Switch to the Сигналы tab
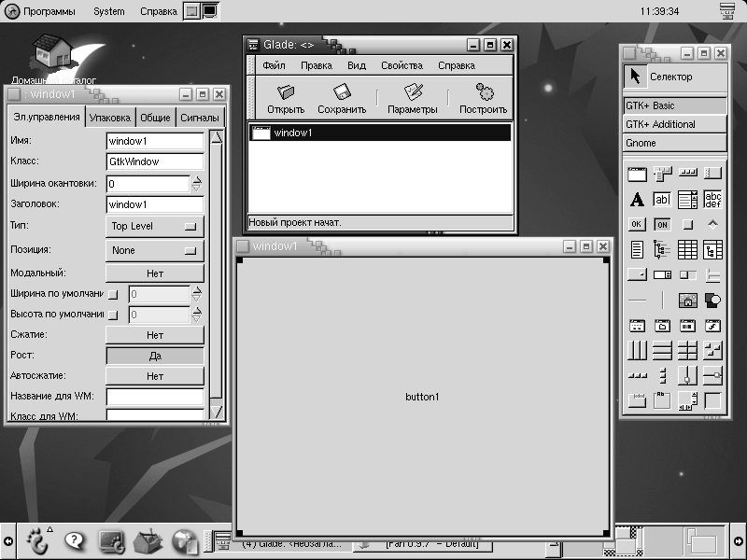 pos(200,118)
